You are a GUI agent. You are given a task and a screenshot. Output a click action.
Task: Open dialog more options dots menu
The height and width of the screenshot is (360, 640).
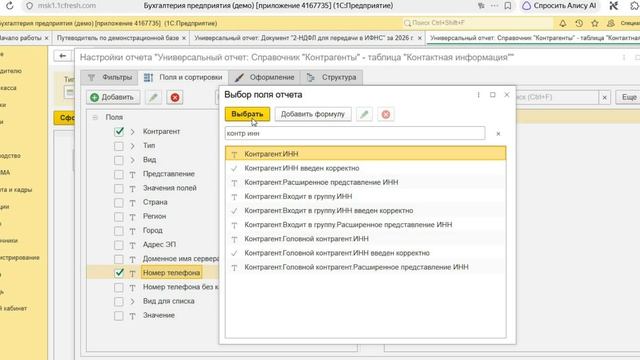[x=478, y=95]
